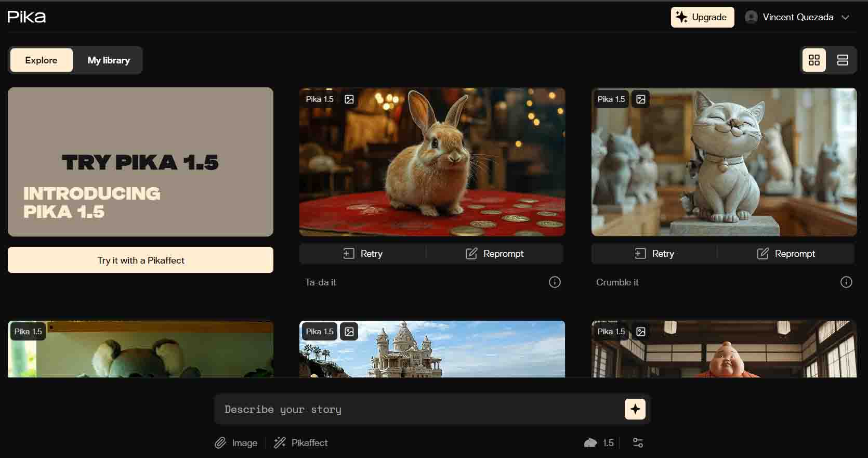Select the Explore tab
The image size is (868, 458).
(x=41, y=60)
